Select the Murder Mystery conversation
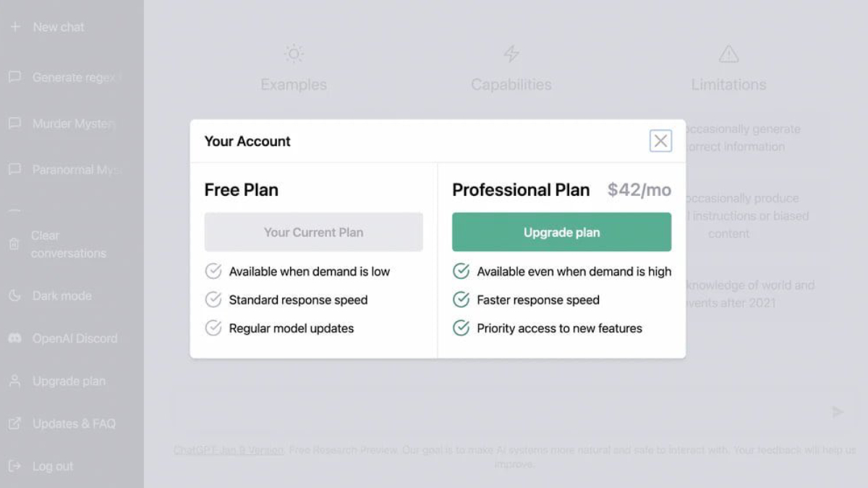 (72, 124)
